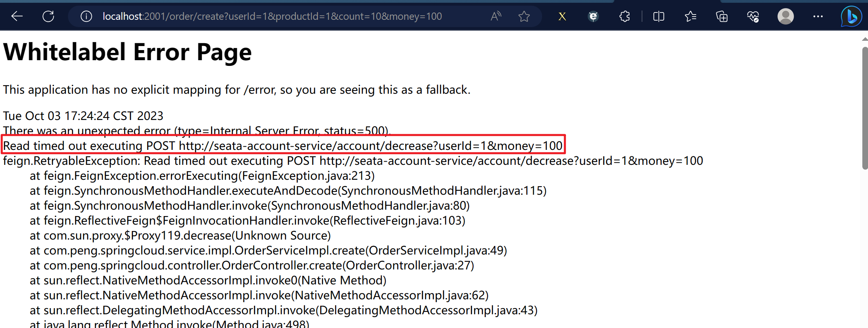Click 'SynchronousMethodHandler.executeAndDecode' stack line
868x328 pixels.
[288, 191]
